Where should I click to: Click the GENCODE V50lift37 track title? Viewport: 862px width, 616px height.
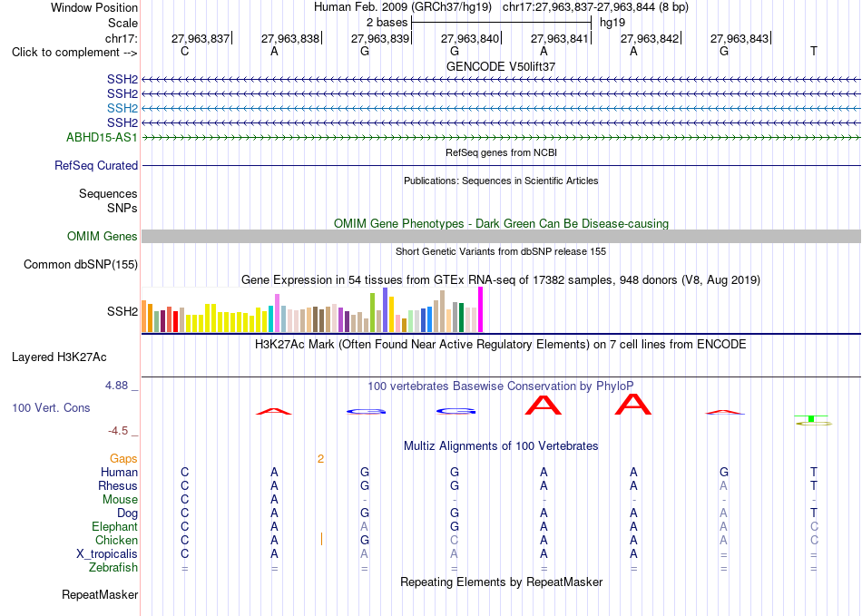click(x=501, y=66)
